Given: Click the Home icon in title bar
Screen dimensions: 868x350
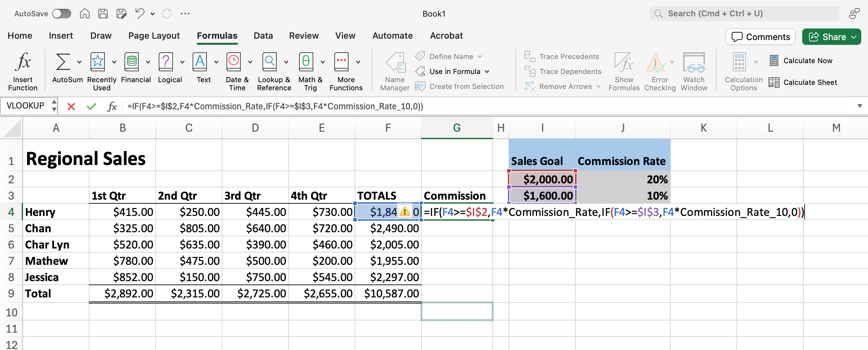Looking at the screenshot, I should [x=85, y=14].
